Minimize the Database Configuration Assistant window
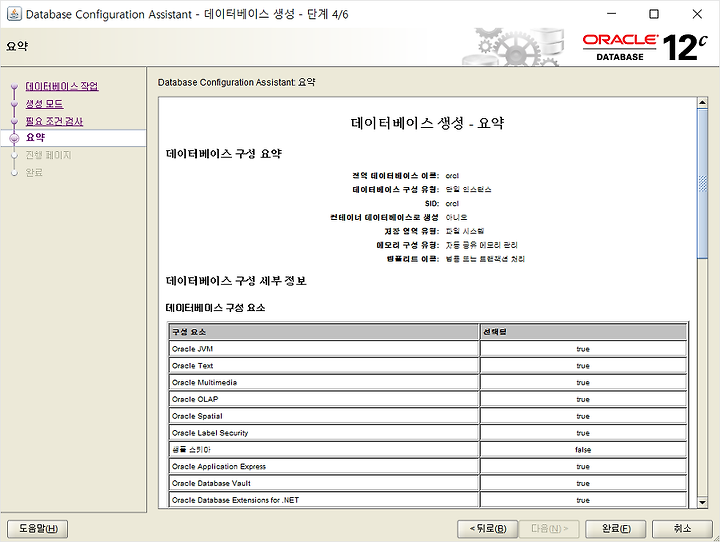720x542 pixels. click(612, 14)
